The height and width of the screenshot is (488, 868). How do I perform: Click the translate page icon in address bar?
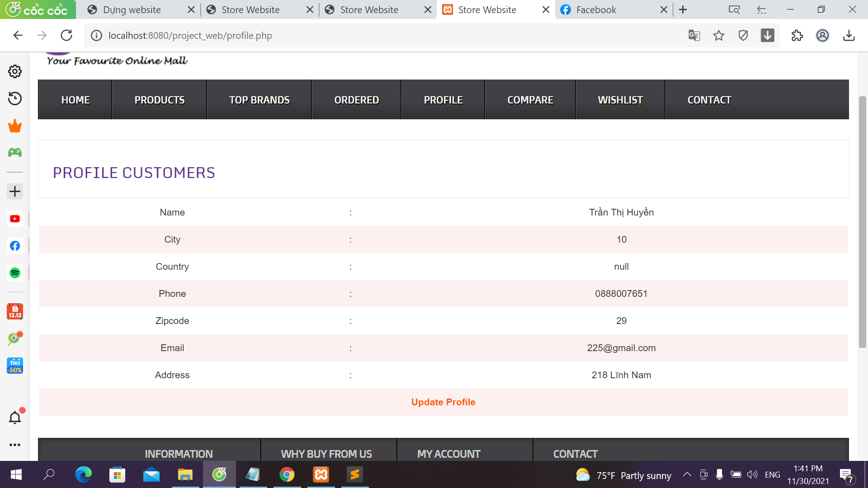coord(694,35)
